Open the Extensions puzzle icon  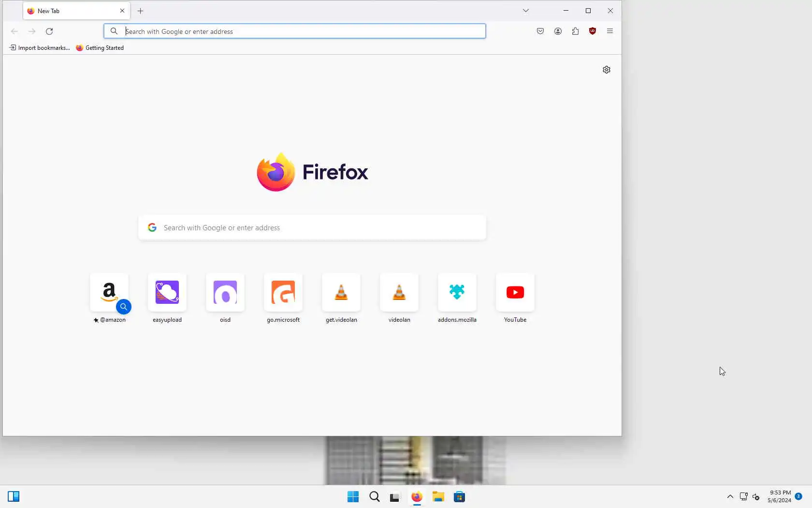[x=575, y=31]
